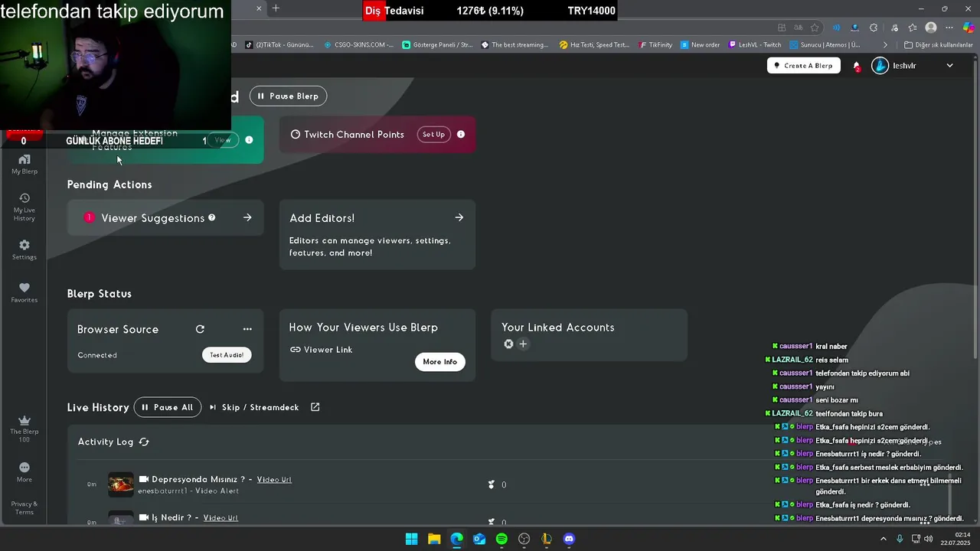The image size is (980, 551).
Task: Open My Blerp in the sidebar
Action: click(24, 164)
